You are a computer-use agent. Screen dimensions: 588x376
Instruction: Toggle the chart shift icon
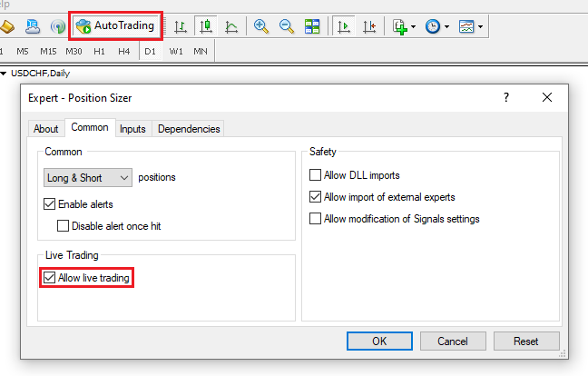pos(369,26)
